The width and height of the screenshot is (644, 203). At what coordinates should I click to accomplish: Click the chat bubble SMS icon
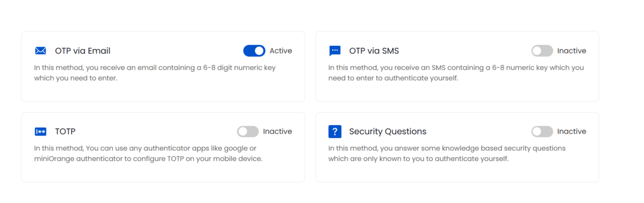click(335, 51)
